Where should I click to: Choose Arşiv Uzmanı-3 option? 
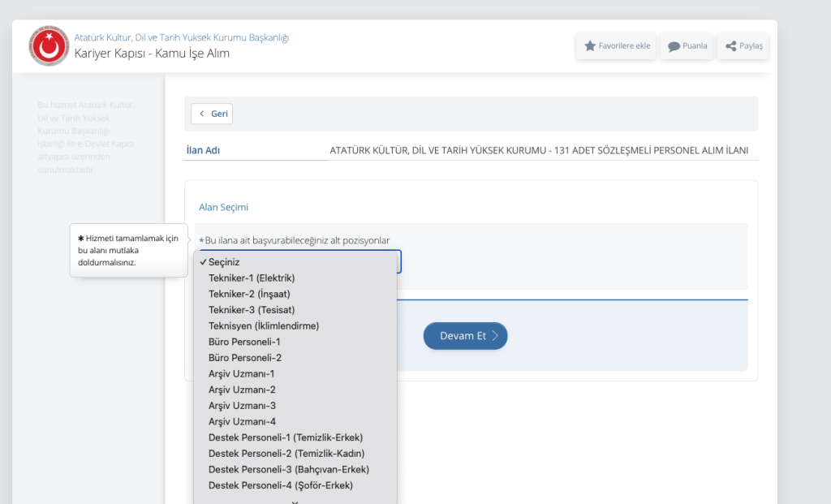[242, 406]
